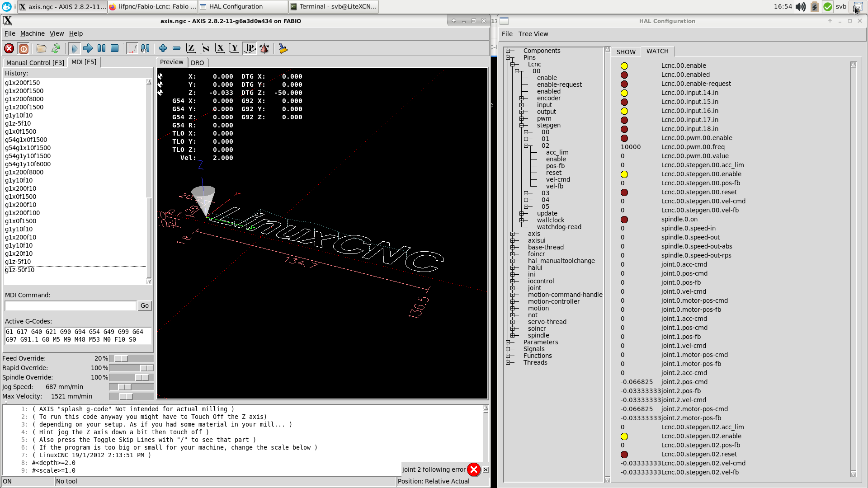Switch to Preview tab

(172, 62)
